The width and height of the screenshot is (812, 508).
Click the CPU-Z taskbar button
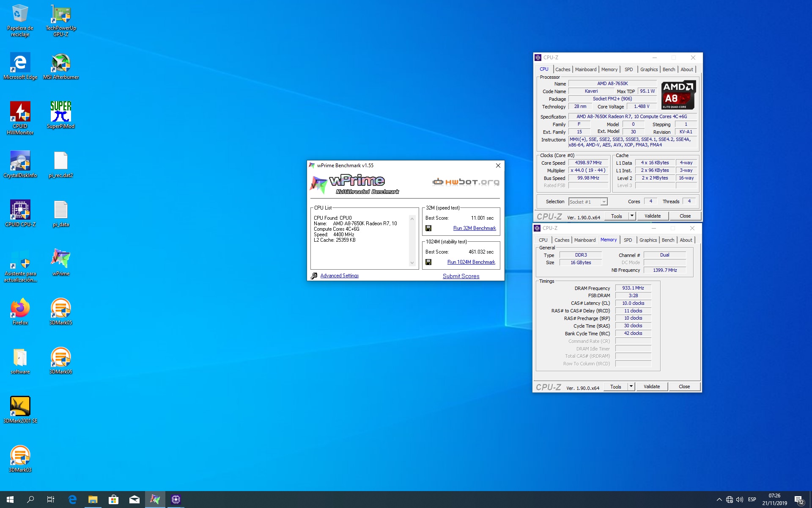pyautogui.click(x=176, y=500)
